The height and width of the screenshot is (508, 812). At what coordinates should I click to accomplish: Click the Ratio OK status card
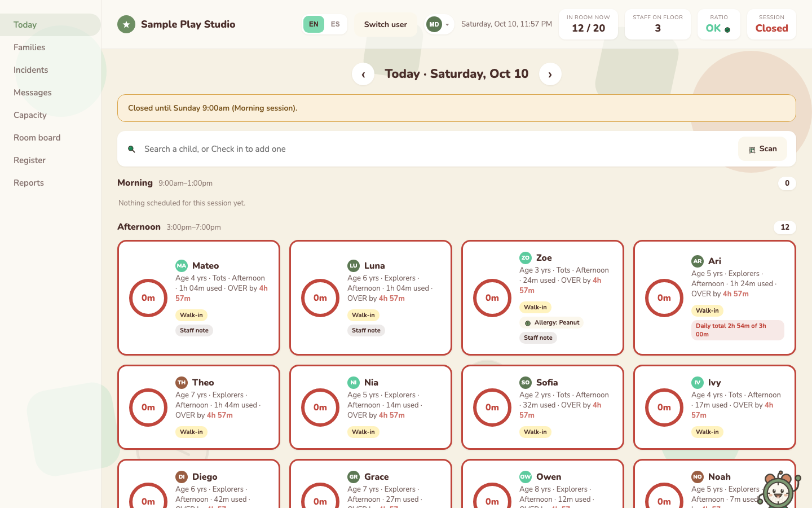click(719, 24)
